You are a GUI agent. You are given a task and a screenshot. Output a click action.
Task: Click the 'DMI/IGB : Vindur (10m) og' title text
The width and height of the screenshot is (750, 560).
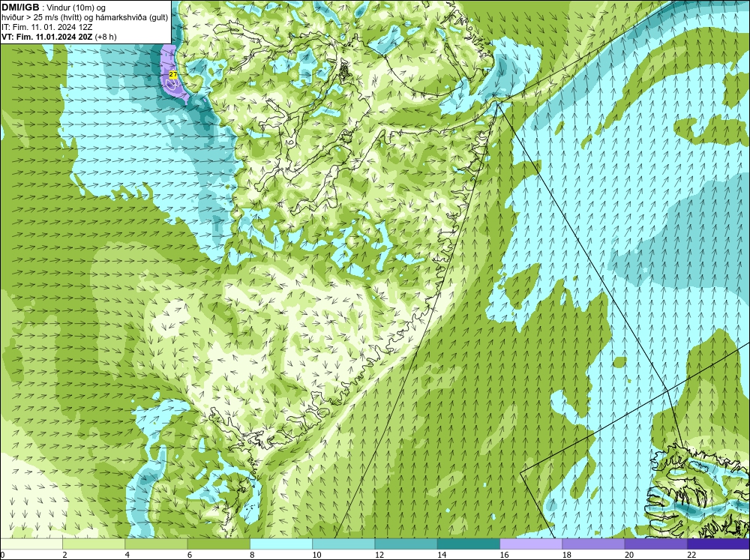(x=54, y=7)
